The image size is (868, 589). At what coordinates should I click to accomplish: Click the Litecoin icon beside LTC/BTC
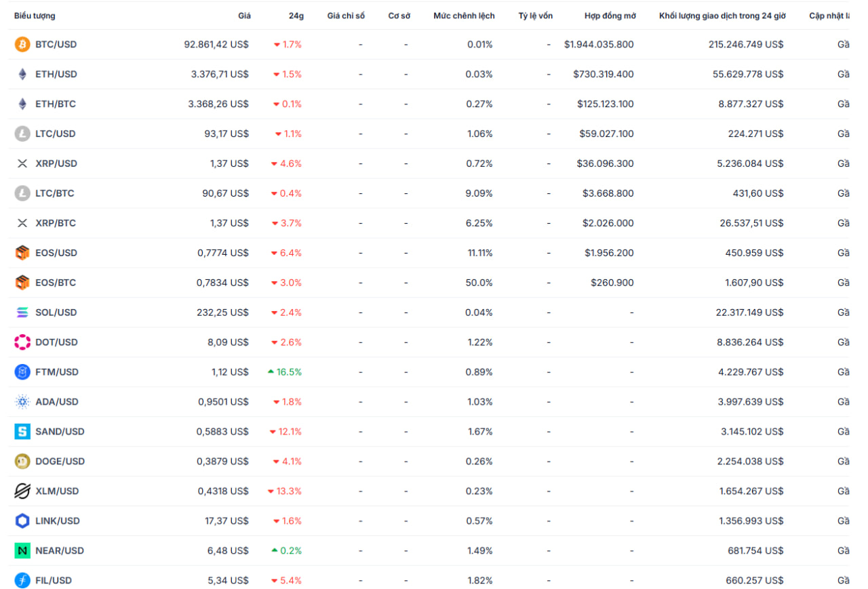click(22, 194)
